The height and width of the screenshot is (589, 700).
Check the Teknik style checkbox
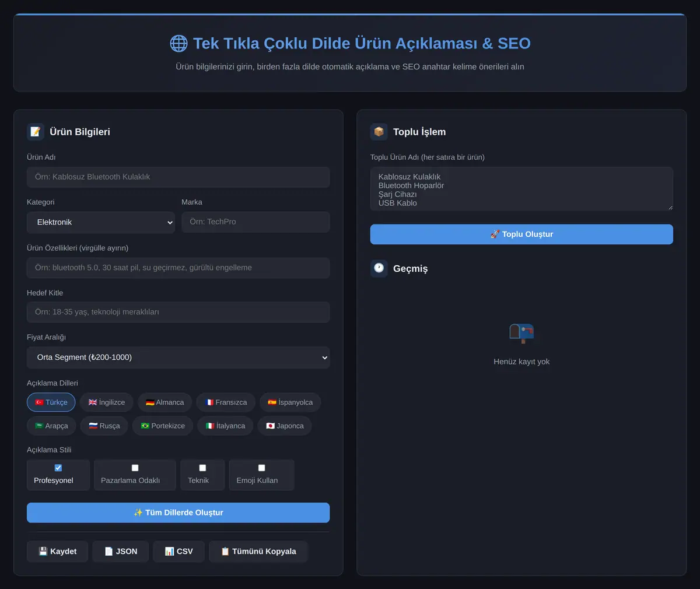(202, 468)
